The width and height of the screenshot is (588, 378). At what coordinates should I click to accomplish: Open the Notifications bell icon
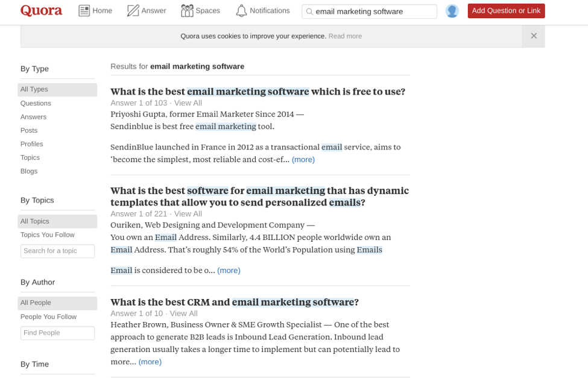tap(241, 11)
